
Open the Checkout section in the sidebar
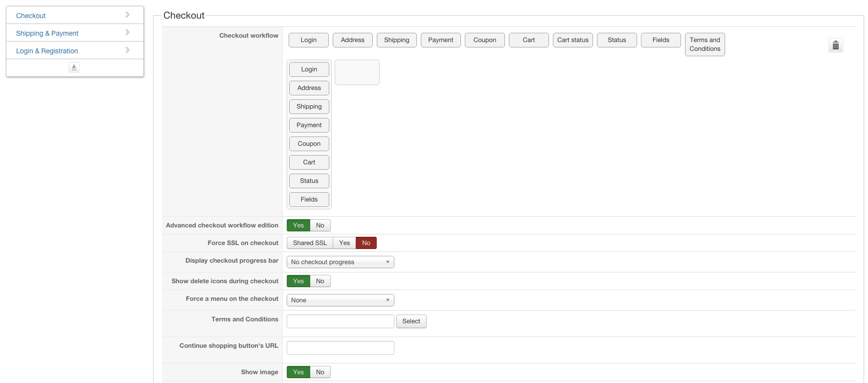75,15
